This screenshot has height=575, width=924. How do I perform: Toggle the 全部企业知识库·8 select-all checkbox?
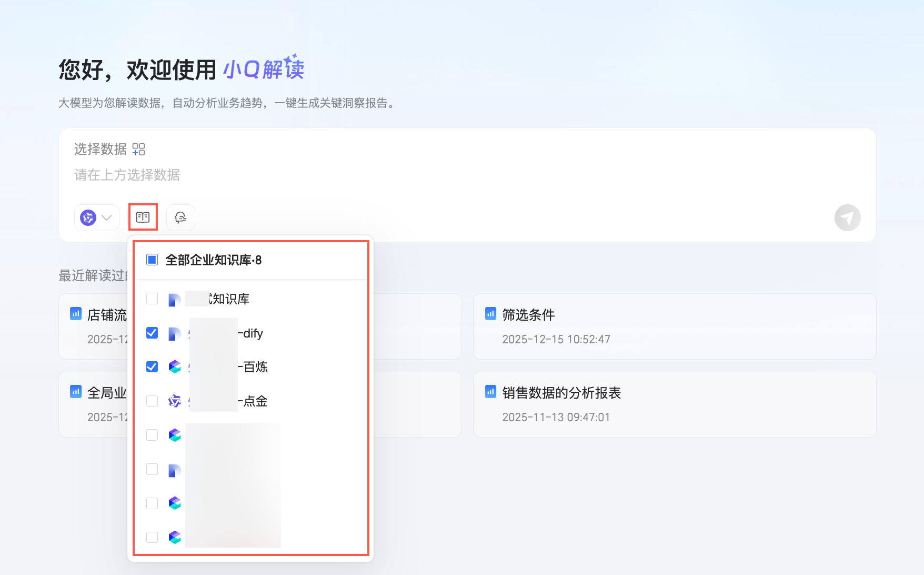pyautogui.click(x=152, y=260)
